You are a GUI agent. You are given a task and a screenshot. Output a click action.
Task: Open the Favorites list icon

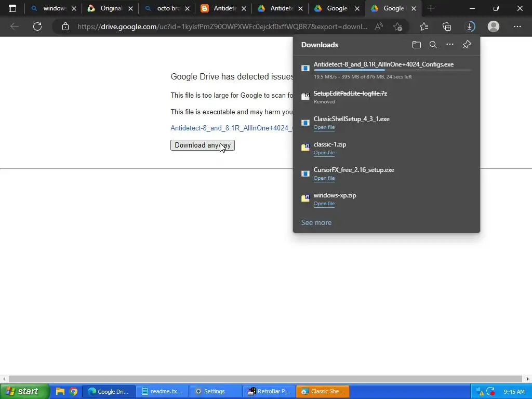pos(424,26)
